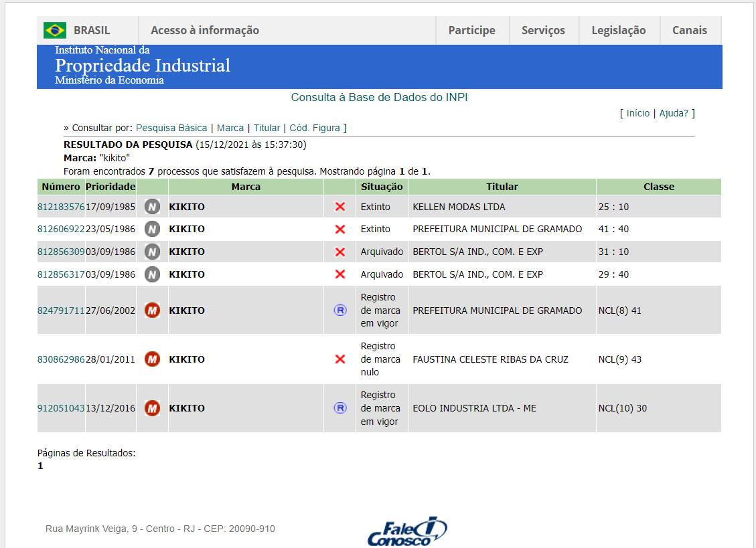
Task: Click the red X icon in row 812856309
Action: pyautogui.click(x=340, y=252)
